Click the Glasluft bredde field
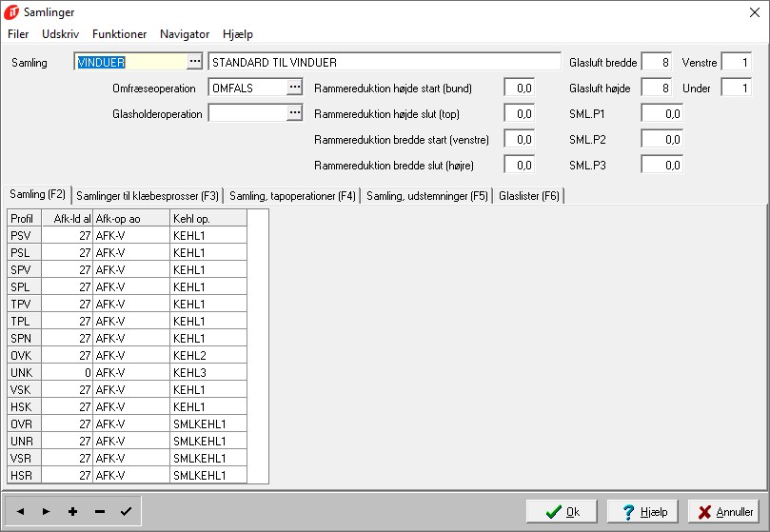 tap(657, 62)
